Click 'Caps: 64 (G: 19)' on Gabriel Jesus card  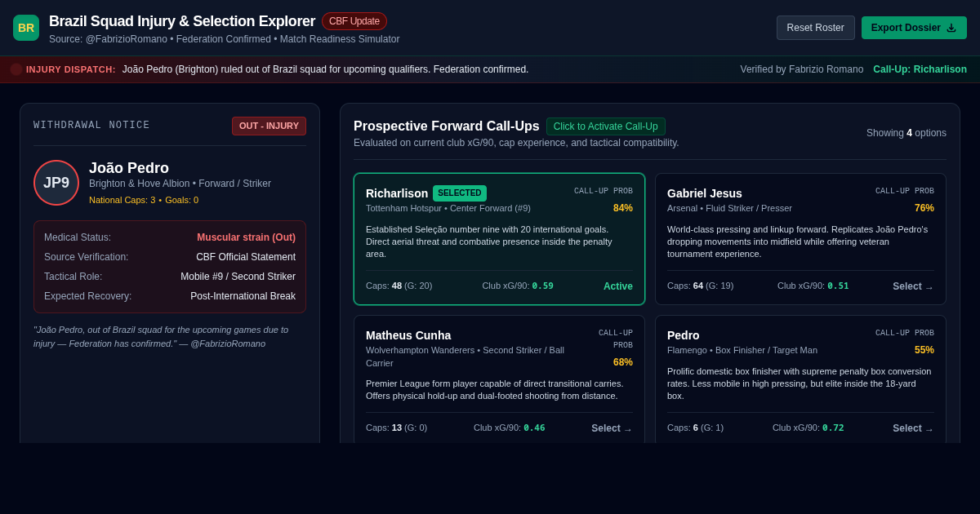click(701, 286)
